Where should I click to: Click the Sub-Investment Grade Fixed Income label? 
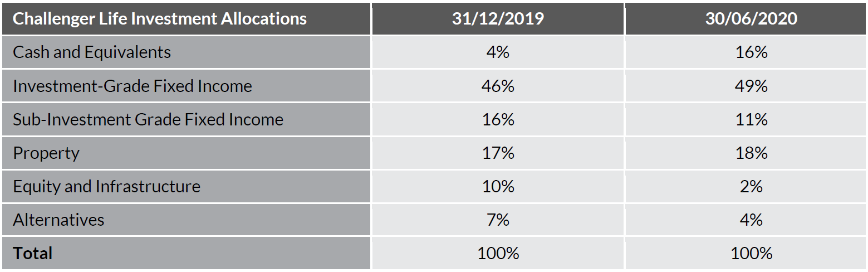tap(148, 119)
